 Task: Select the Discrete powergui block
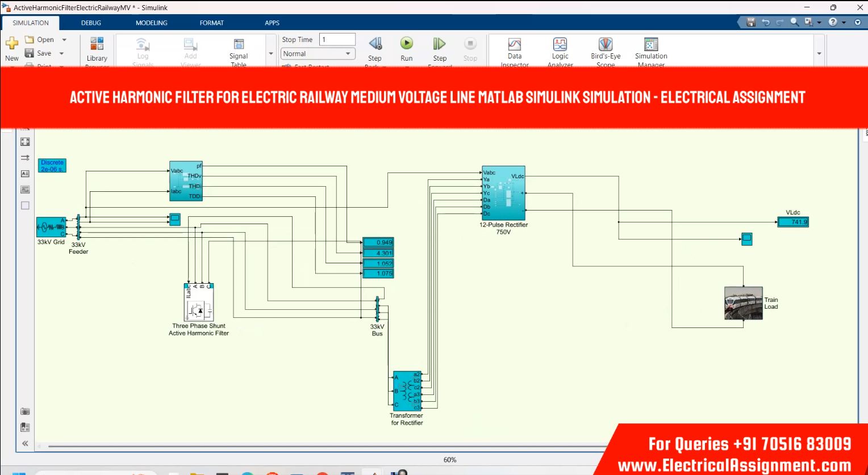tap(52, 166)
